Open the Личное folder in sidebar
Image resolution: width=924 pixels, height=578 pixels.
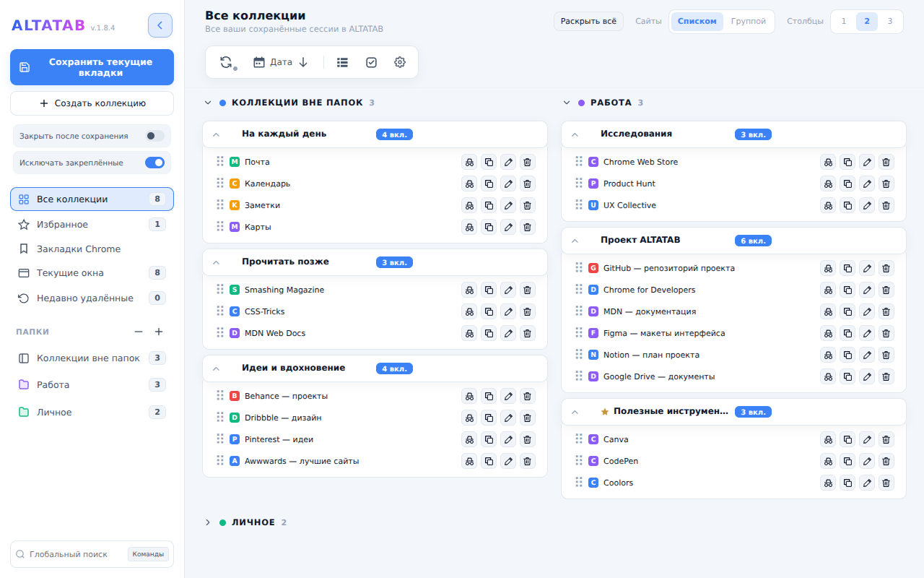click(x=92, y=413)
